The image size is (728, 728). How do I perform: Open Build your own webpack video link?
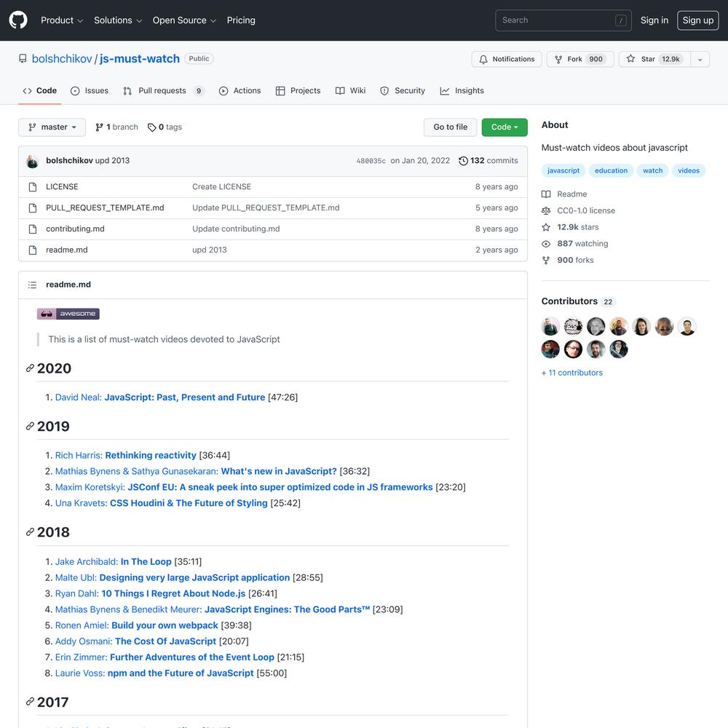click(x=165, y=625)
